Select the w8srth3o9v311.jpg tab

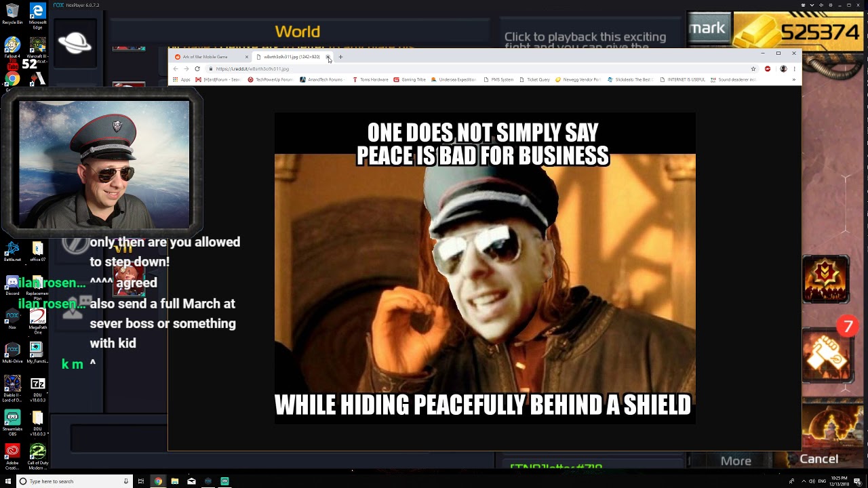[x=292, y=57]
